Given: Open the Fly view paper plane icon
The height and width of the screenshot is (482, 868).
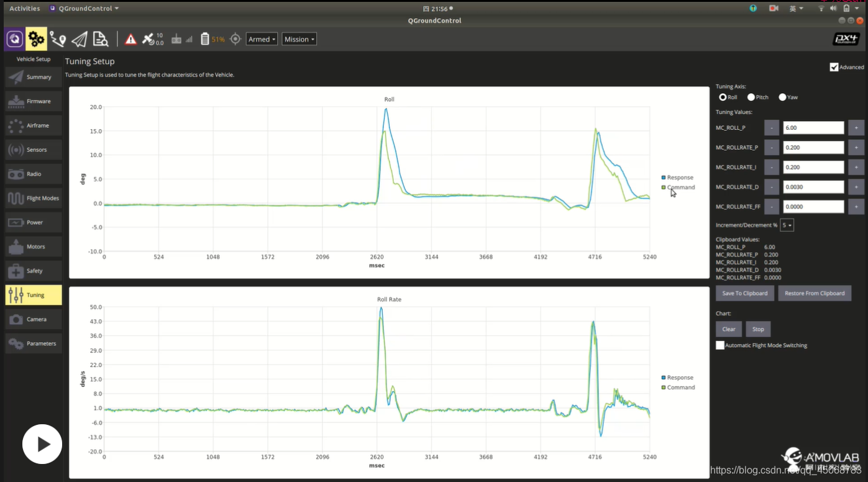Looking at the screenshot, I should tap(80, 39).
